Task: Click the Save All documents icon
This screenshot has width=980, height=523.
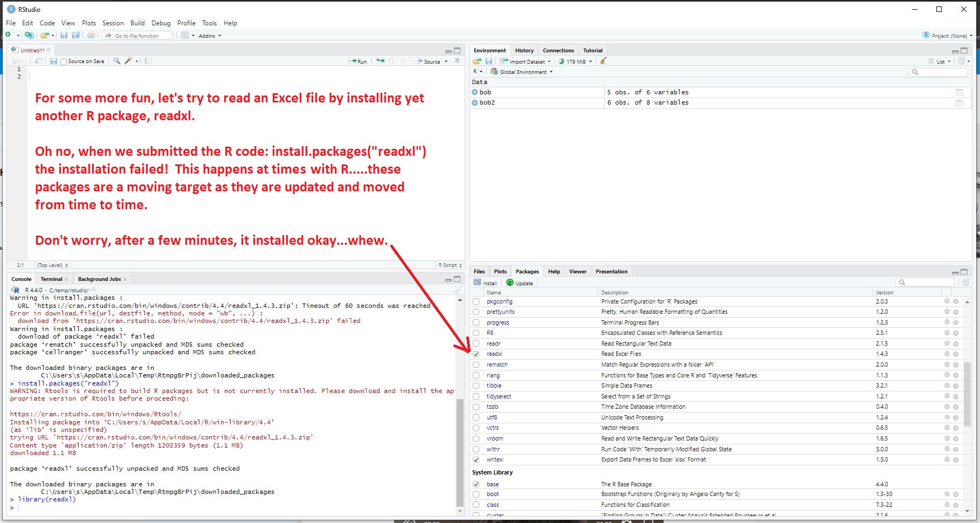Action: pos(76,36)
